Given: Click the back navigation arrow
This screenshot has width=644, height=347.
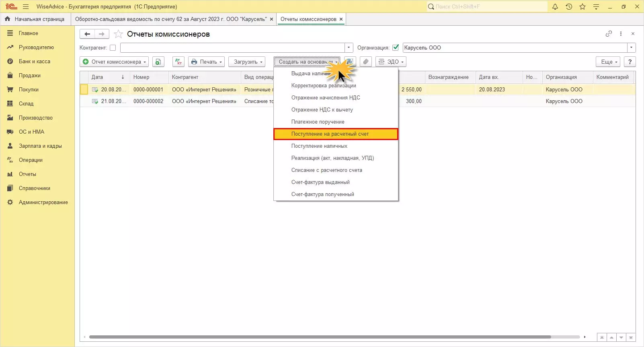Looking at the screenshot, I should pos(87,34).
